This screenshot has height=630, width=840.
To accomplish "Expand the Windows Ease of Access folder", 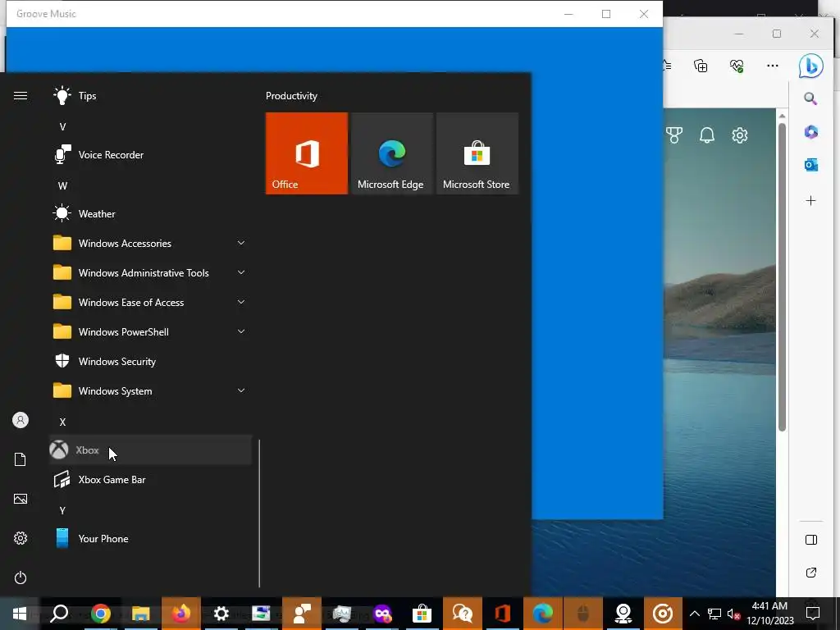I will point(151,302).
